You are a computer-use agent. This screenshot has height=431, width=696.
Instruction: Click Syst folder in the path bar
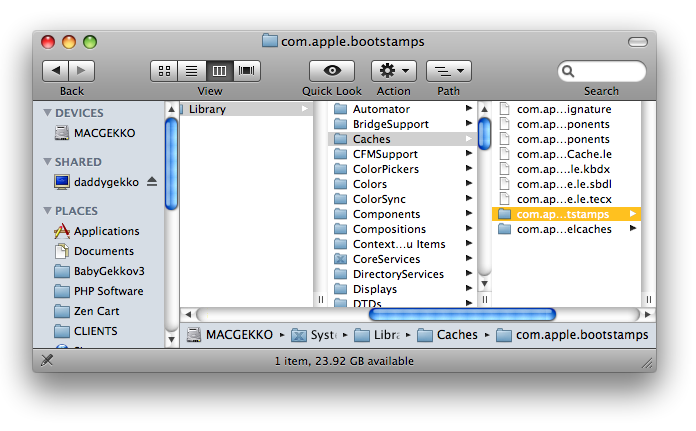point(314,335)
